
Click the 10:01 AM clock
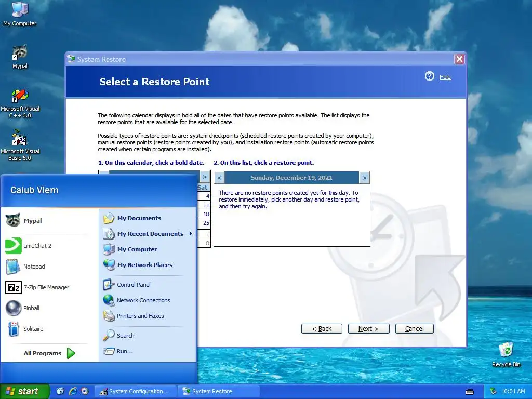pos(513,391)
